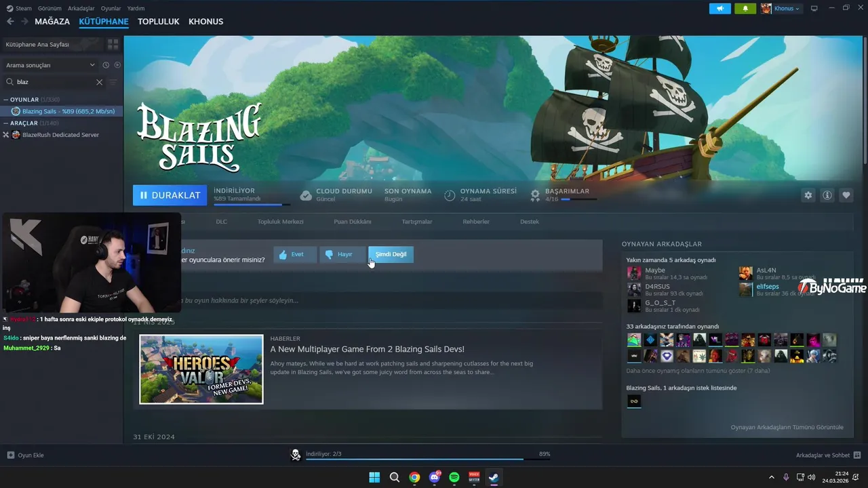868x488 pixels.
Task: Show all previous players (7 daha)
Action: pyautogui.click(x=698, y=371)
